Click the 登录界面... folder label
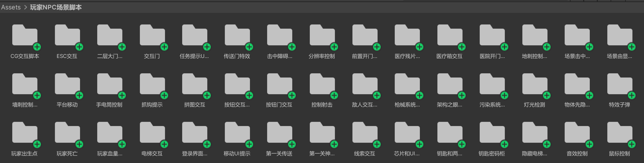Screen dimensions: 644x163 pos(195,154)
